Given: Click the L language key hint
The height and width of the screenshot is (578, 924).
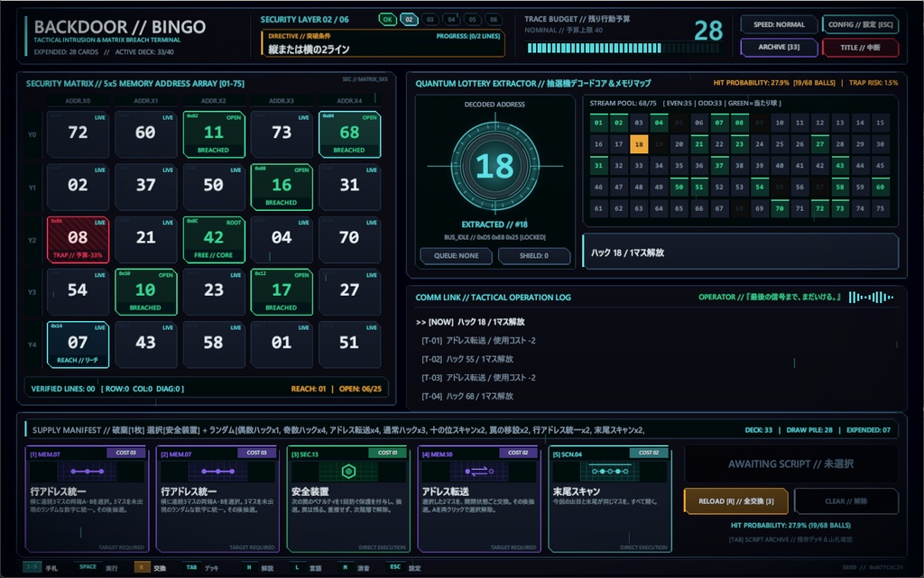Looking at the screenshot, I should (x=296, y=567).
